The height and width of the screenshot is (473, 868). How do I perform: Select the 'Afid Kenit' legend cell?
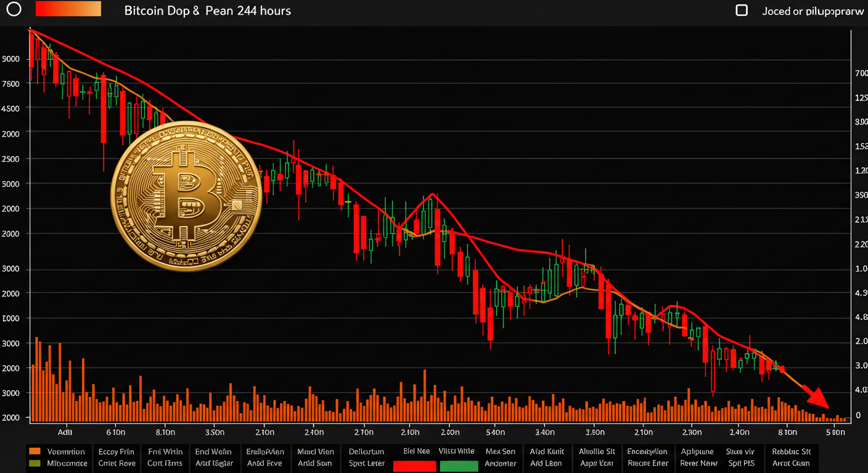(x=546, y=458)
